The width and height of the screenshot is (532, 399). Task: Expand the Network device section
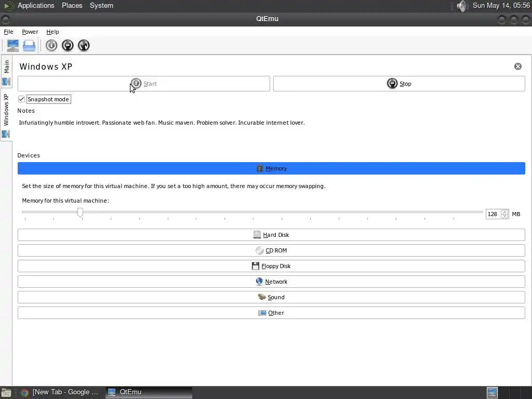pos(271,282)
